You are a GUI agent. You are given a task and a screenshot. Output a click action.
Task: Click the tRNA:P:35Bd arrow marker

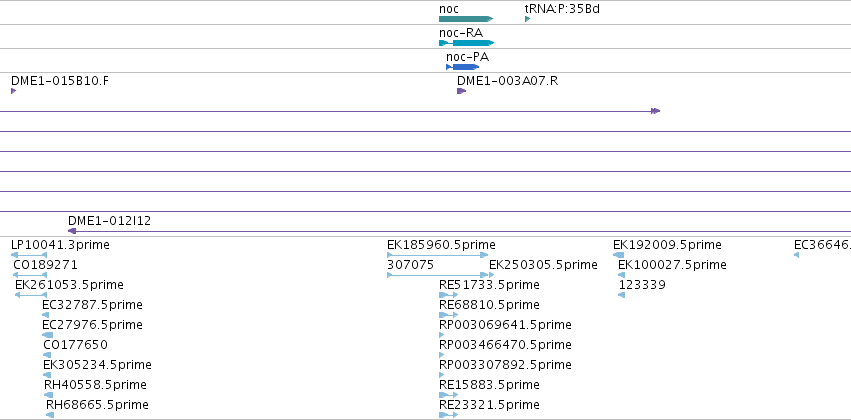tap(528, 19)
